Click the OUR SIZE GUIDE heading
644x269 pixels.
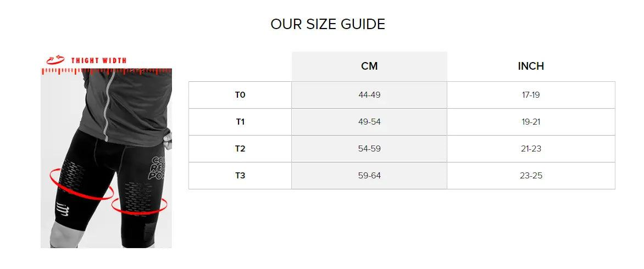coord(327,24)
